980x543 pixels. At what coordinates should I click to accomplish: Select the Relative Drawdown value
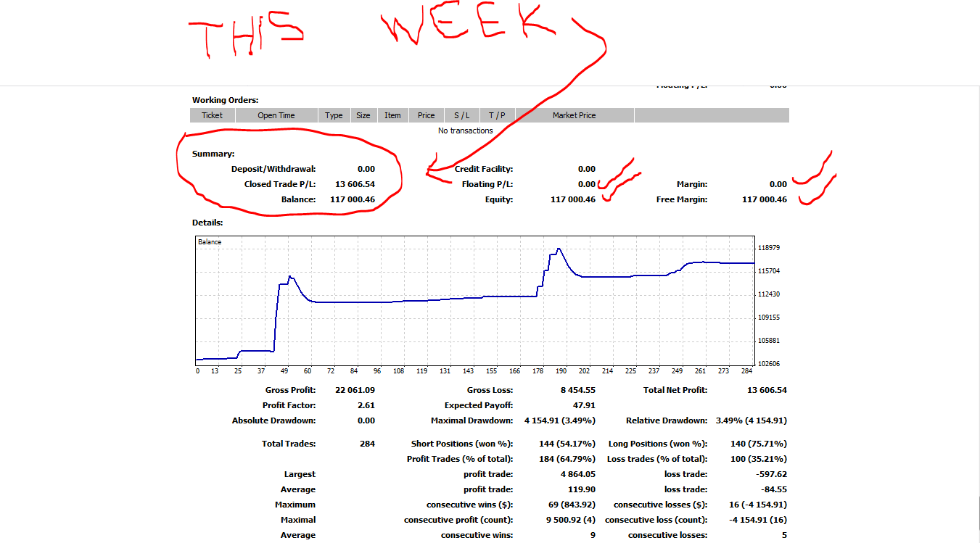[x=752, y=420]
